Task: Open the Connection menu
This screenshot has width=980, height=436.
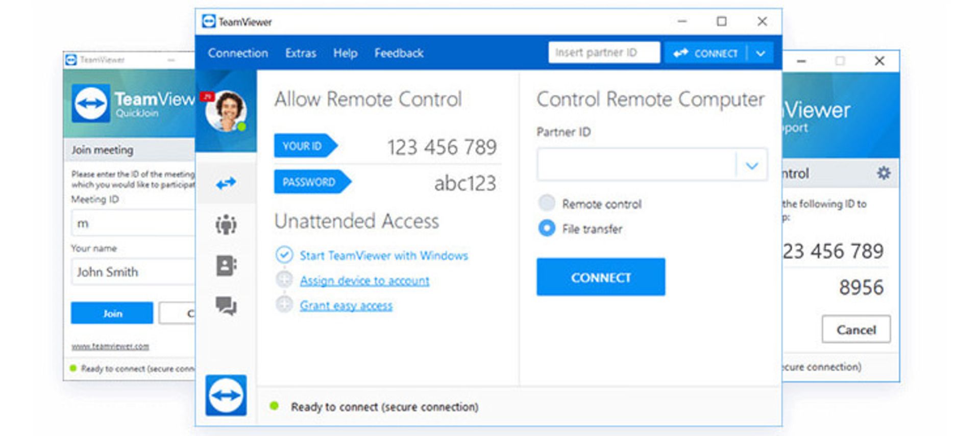Action: click(238, 53)
